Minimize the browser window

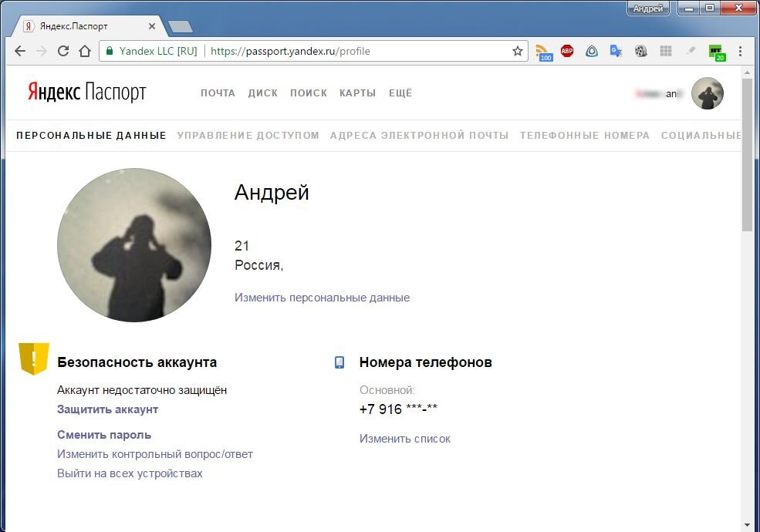[x=688, y=8]
